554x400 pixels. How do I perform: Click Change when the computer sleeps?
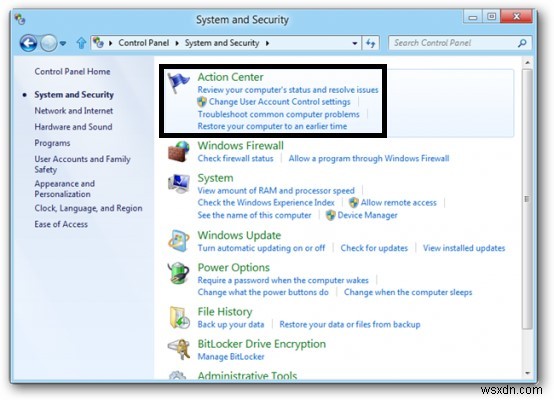(408, 292)
